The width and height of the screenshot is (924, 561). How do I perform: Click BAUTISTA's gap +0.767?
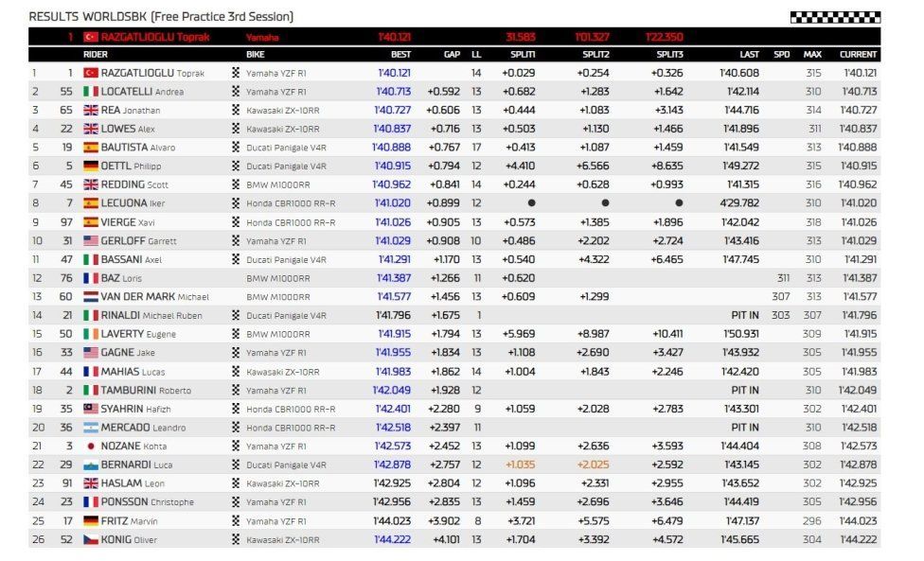pyautogui.click(x=444, y=148)
